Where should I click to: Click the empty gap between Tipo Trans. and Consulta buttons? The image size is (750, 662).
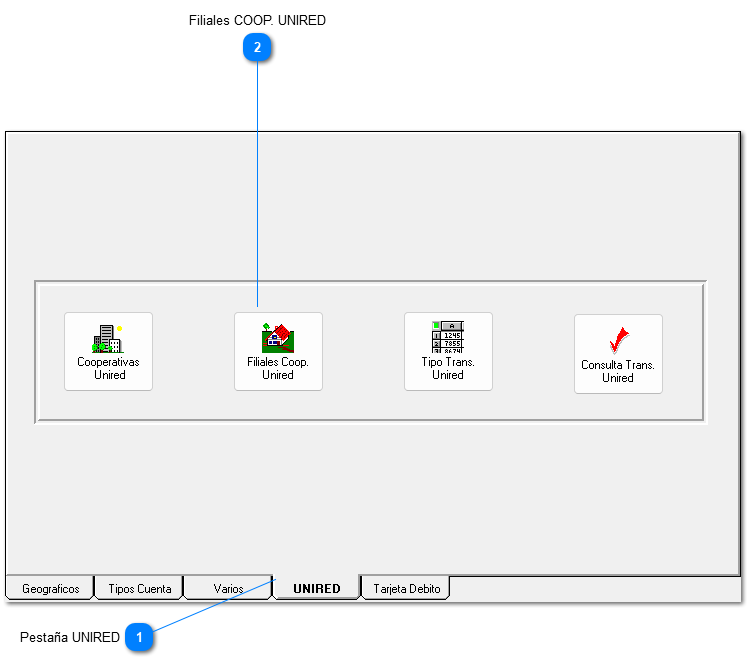[533, 352]
